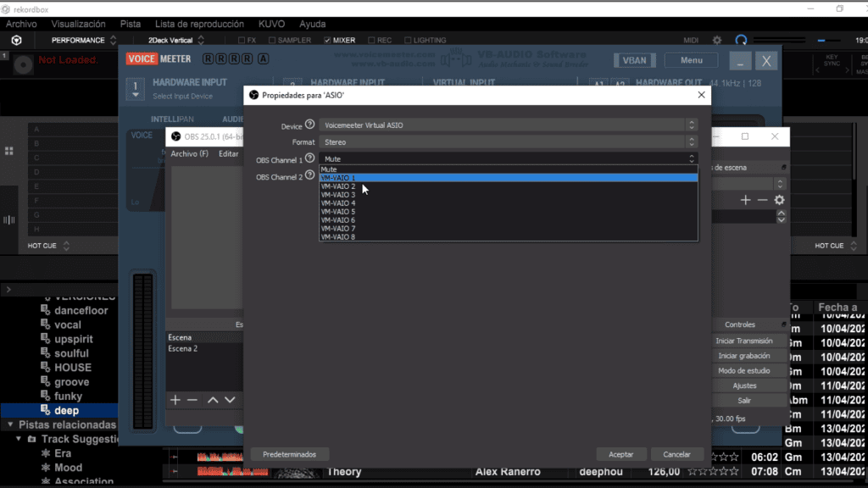This screenshot has height=488, width=868.
Task: Move scene down with the arrow icon
Action: coord(230,400)
